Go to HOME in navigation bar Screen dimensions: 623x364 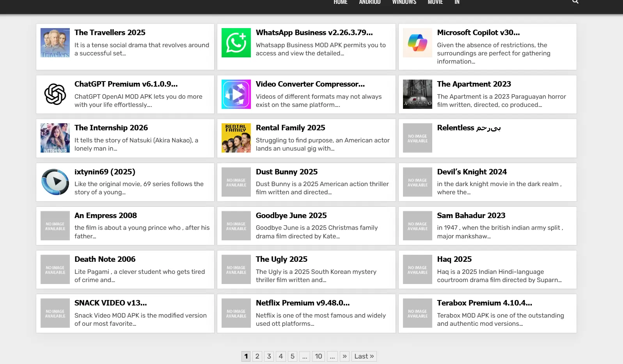(x=340, y=2)
